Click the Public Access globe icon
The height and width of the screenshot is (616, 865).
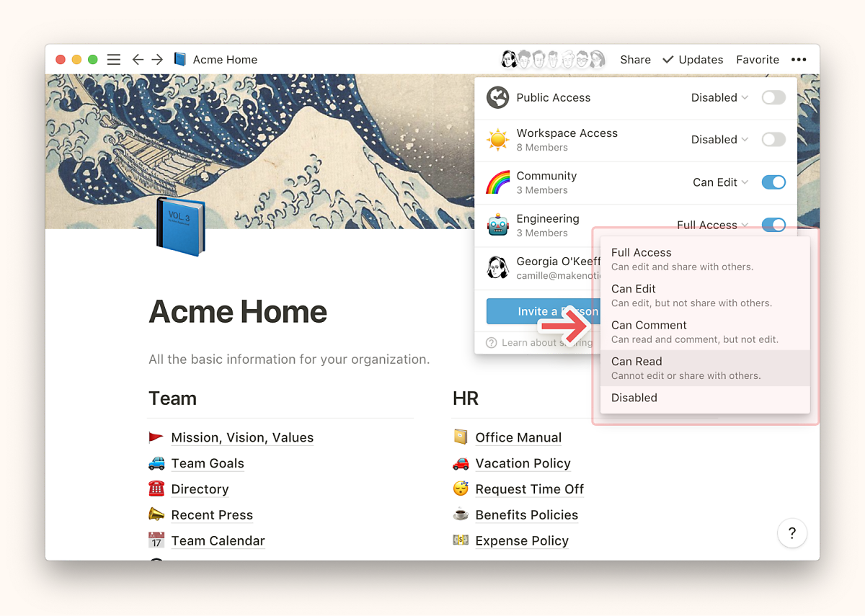click(497, 97)
